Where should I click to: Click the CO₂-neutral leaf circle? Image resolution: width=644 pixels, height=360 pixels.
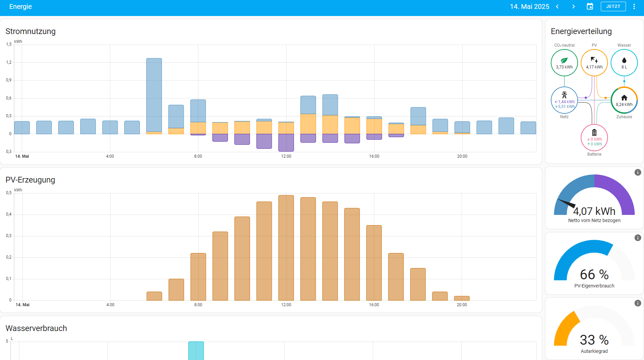[x=564, y=63]
